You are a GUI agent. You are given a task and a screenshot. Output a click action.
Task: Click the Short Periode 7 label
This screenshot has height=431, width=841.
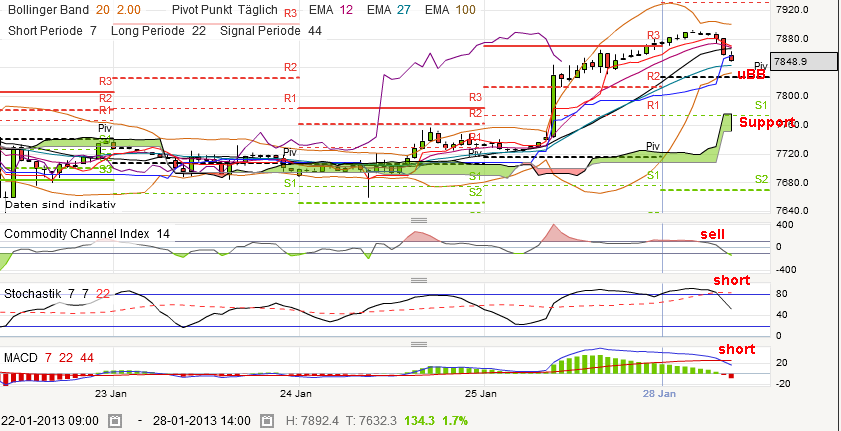[x=53, y=31]
